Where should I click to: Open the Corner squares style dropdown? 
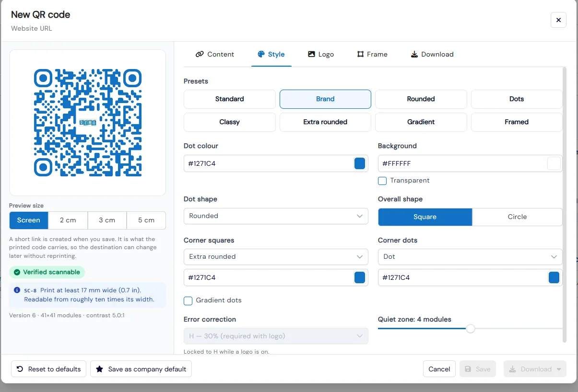point(276,257)
